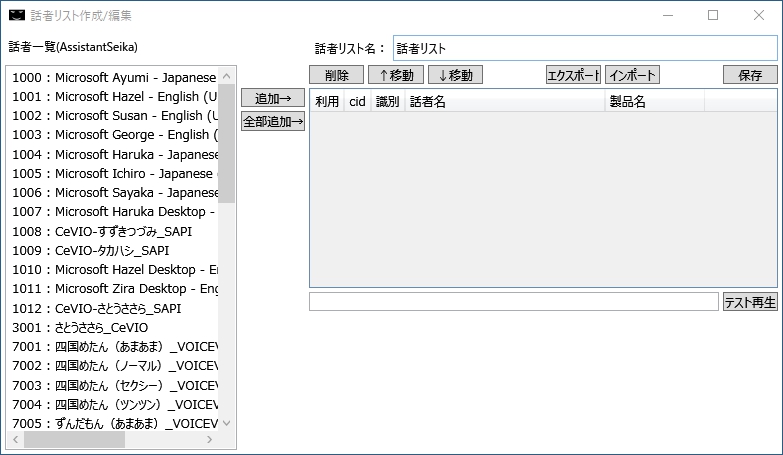Click the horizontal scrollbar thumb

pos(74,440)
